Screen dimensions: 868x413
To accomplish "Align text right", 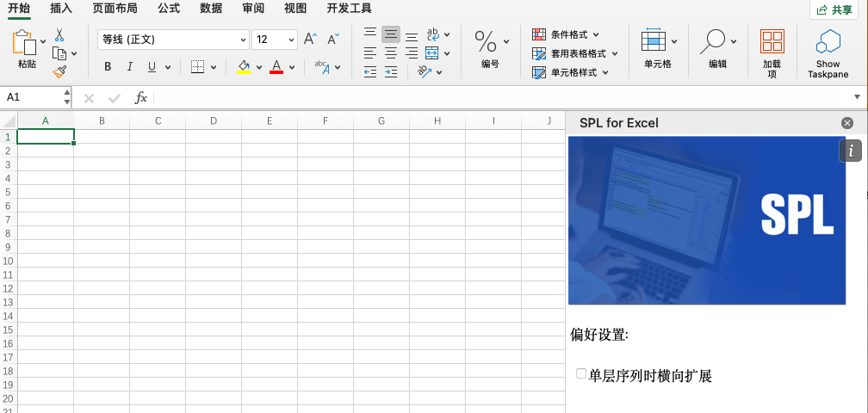I will coord(412,53).
